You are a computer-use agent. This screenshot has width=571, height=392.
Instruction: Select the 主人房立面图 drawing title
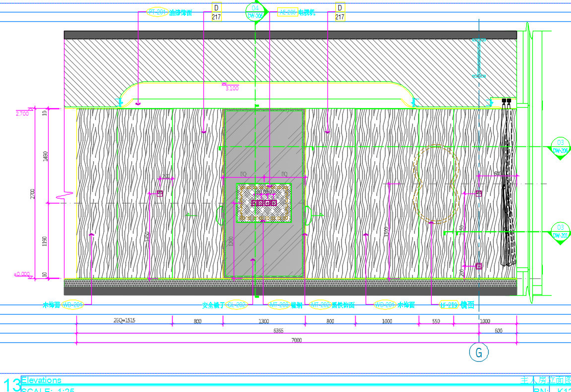(x=545, y=381)
